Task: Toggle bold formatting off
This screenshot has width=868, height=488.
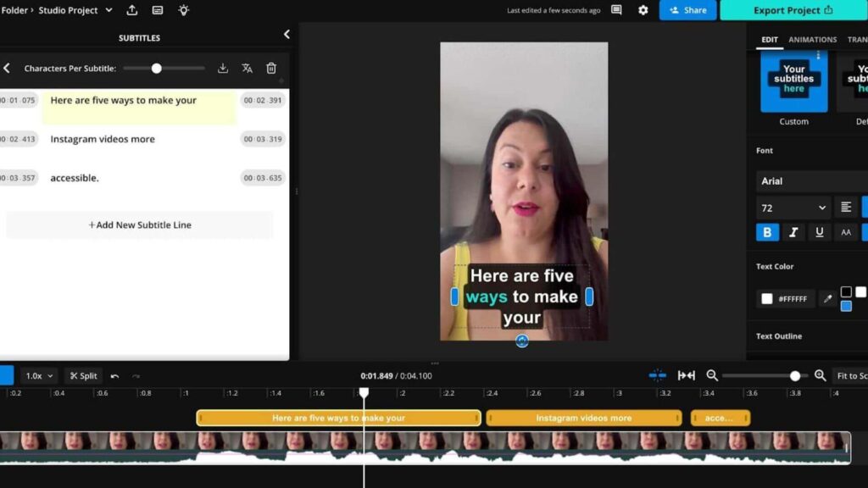Action: point(767,231)
